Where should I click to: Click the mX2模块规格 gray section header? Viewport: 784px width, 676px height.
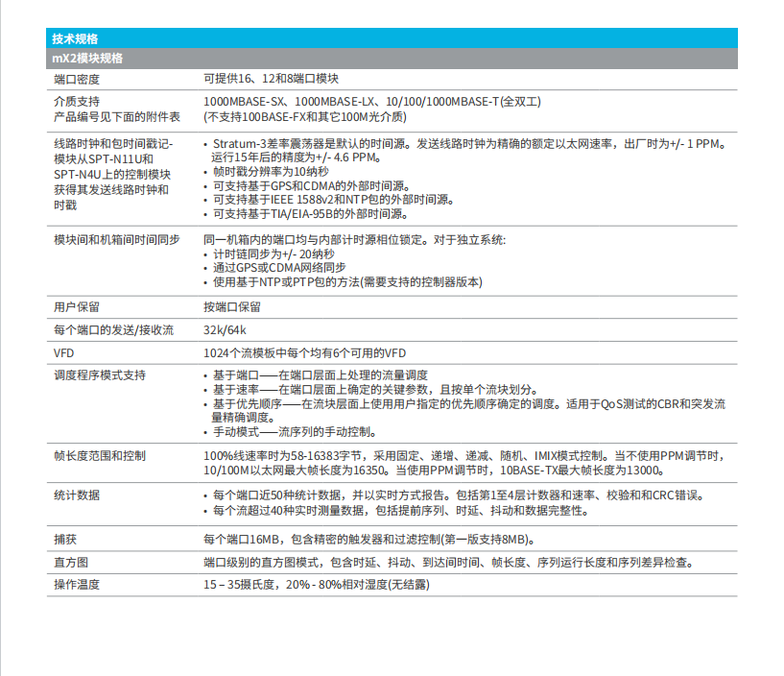(x=393, y=59)
